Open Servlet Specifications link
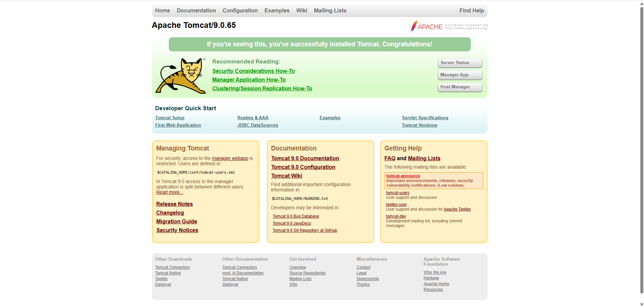The width and height of the screenshot is (644, 306). (425, 118)
